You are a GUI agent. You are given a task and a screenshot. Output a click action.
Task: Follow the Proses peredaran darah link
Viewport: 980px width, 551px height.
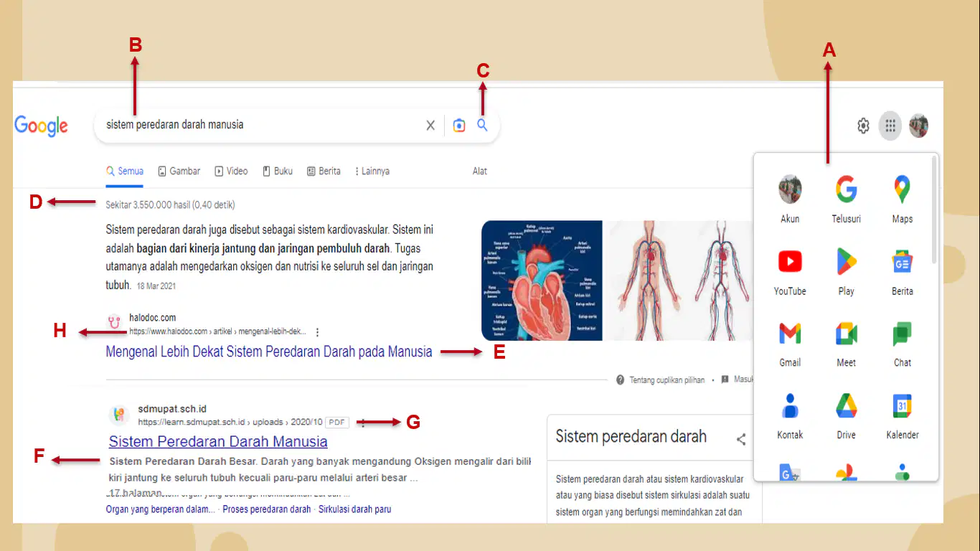(267, 509)
